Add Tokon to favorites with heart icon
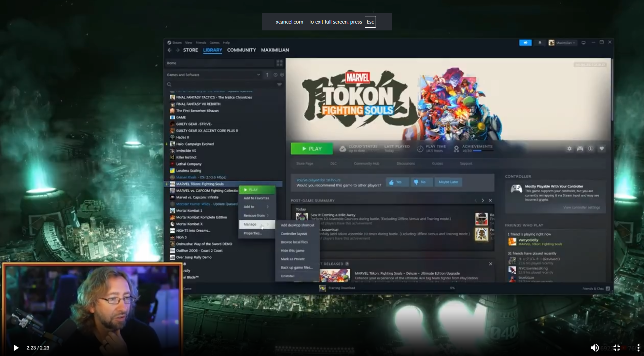 coord(602,149)
